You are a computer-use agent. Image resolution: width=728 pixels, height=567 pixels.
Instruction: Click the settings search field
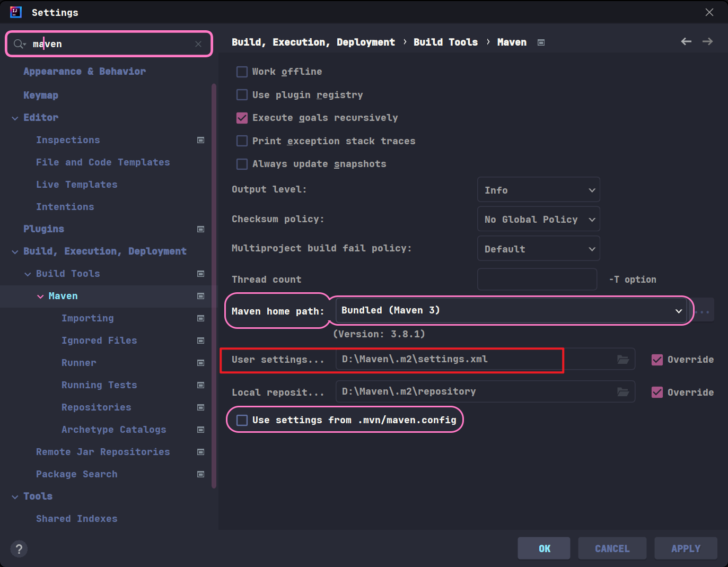[109, 44]
